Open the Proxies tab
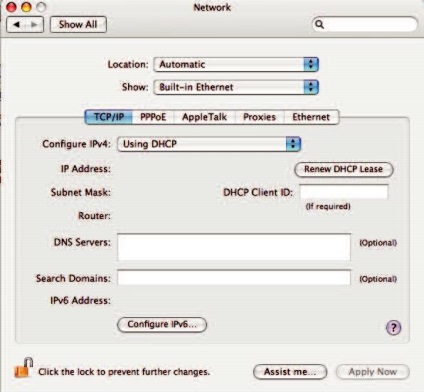This screenshot has height=392, width=424. click(259, 117)
